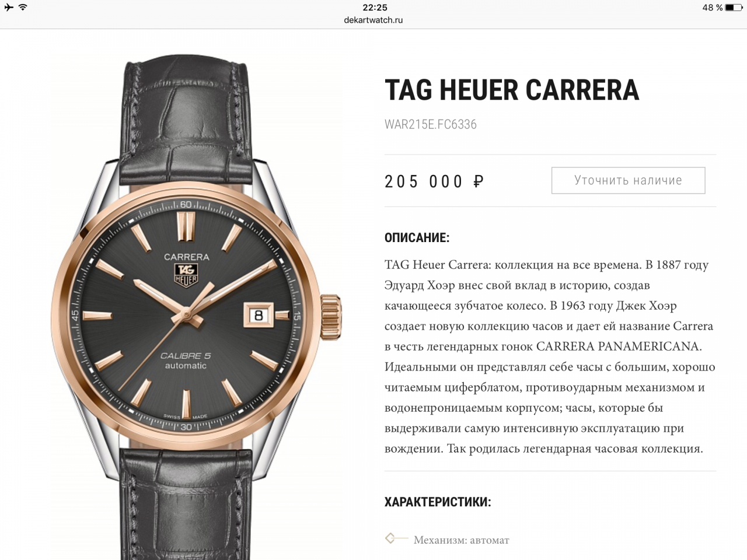
Task: Tap the 22:25 clock in status bar
Action: click(375, 8)
